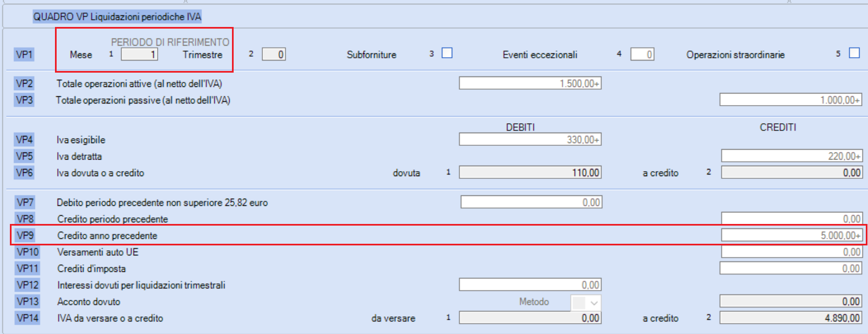Select the VP5 Iva detratta amount field
Screen dimensions: 868x334
[x=792, y=156]
